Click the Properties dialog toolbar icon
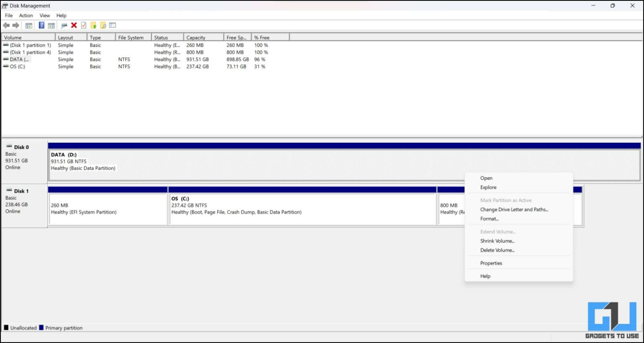 pos(112,25)
